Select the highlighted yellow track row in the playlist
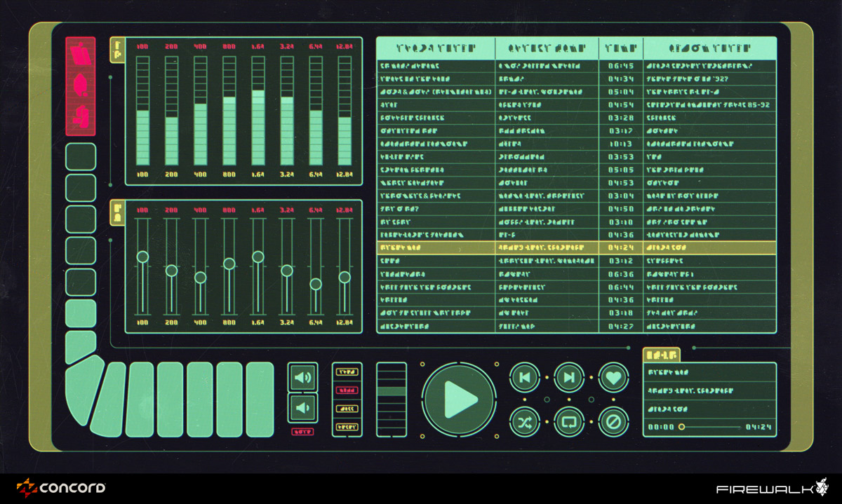Image resolution: width=842 pixels, height=504 pixels. point(575,247)
